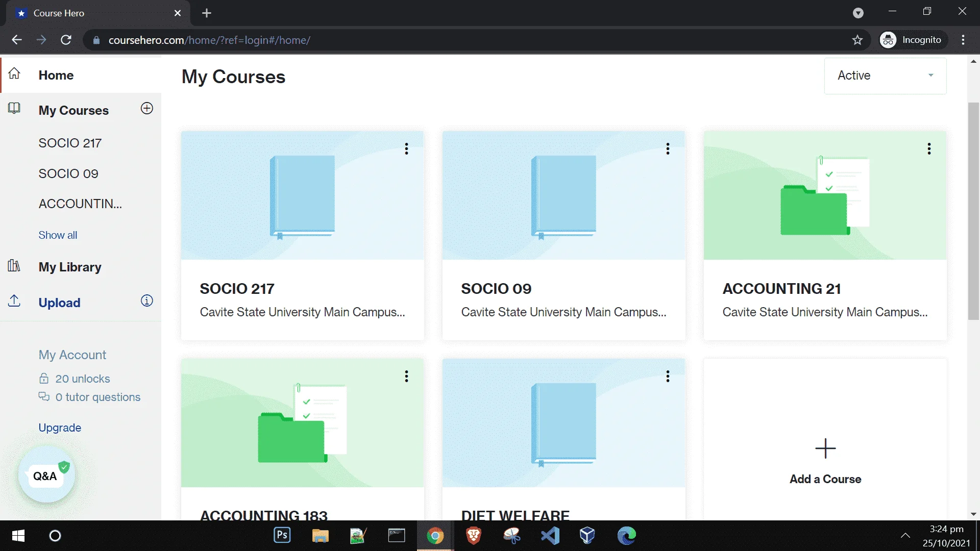Click the Show all courses link
980x551 pixels.
(58, 235)
